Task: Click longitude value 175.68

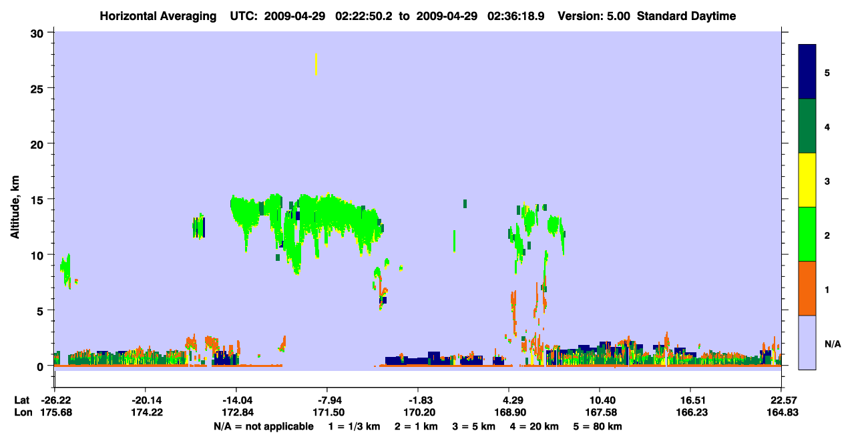Action: 55,412
